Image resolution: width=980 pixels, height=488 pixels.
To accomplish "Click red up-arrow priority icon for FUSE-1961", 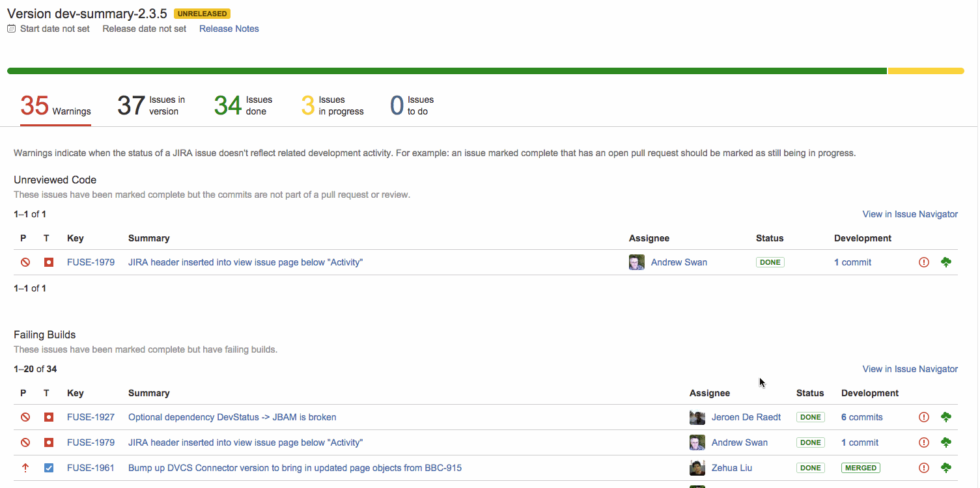I will pyautogui.click(x=25, y=468).
